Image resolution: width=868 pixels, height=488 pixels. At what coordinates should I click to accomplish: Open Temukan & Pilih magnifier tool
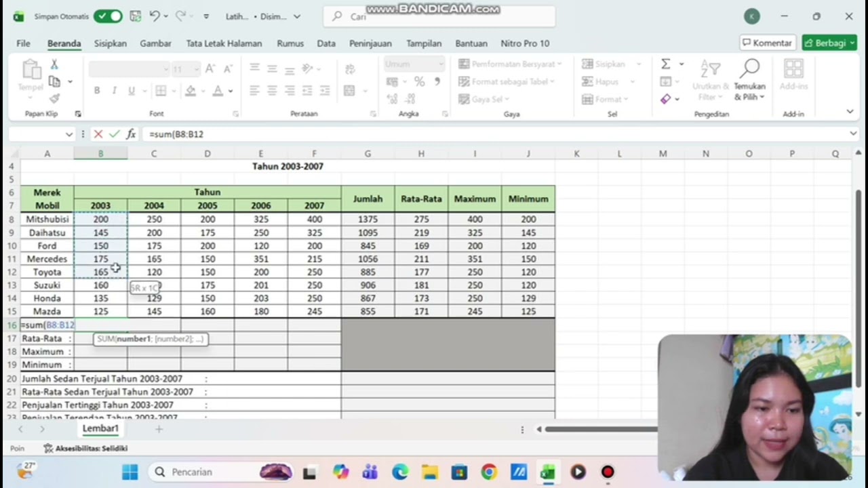coord(749,69)
